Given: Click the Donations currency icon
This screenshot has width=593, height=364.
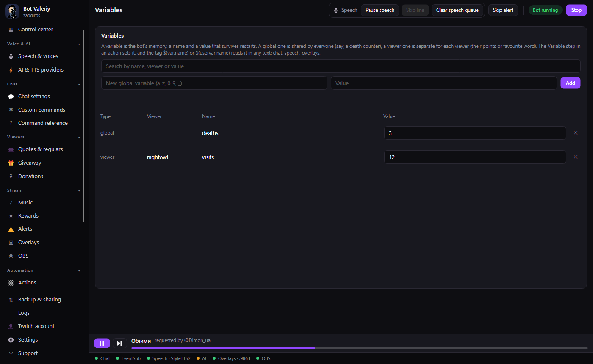Looking at the screenshot, I should (11, 176).
